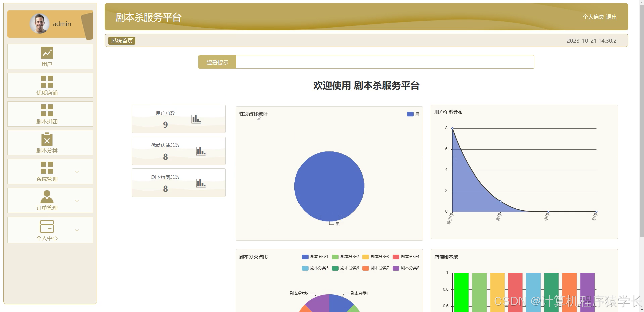
Task: Click the blue 男 pie slice
Action: pyautogui.click(x=329, y=186)
